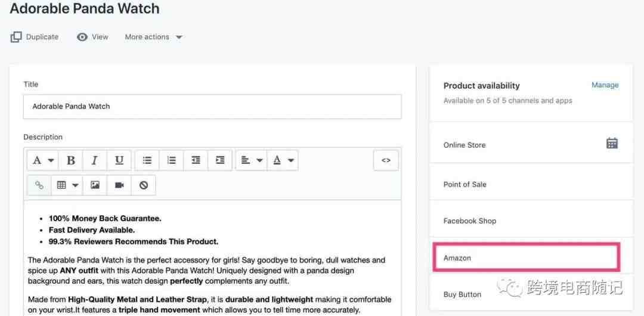This screenshot has height=316, width=644.
Task: Click the insert video icon
Action: click(x=119, y=185)
